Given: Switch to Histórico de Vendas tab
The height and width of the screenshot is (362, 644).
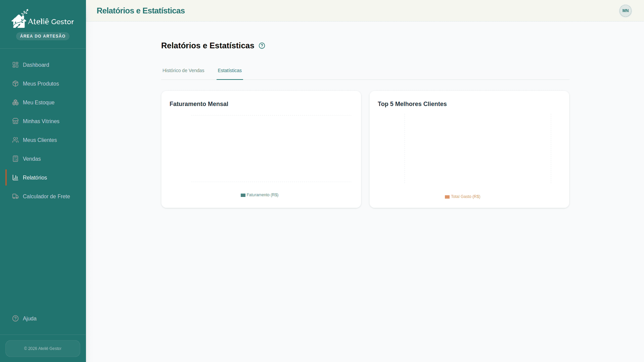Looking at the screenshot, I should click(x=183, y=70).
